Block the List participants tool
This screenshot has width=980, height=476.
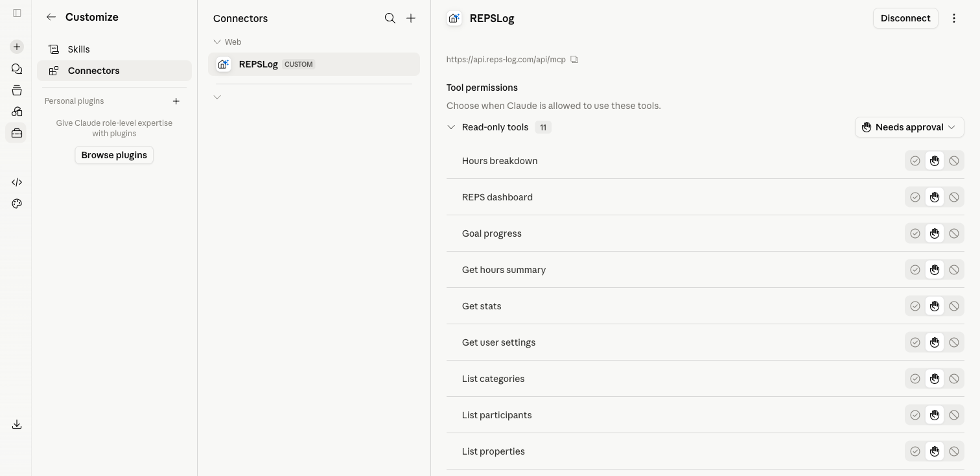pos(954,415)
